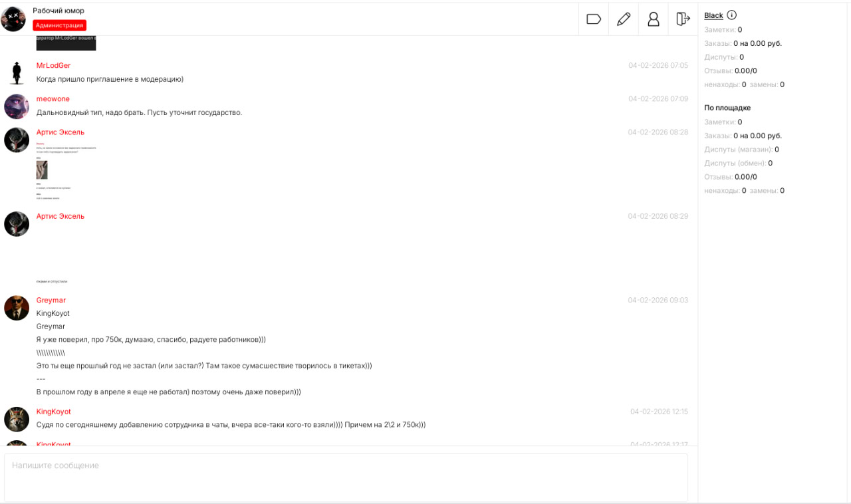
Task: Open the Black user profile link
Action: pos(713,15)
